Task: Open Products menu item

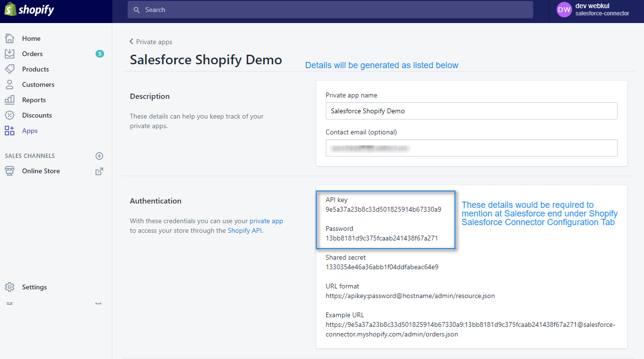Action: pos(36,69)
